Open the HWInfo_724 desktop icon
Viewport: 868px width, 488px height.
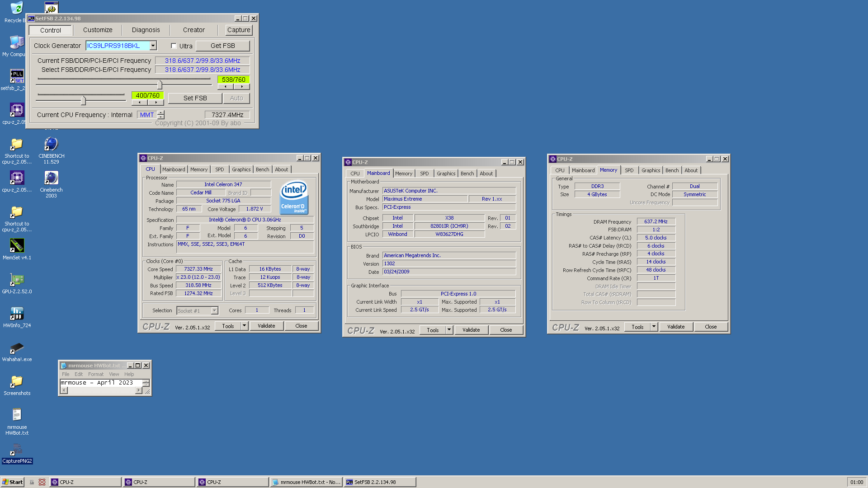coord(17,314)
